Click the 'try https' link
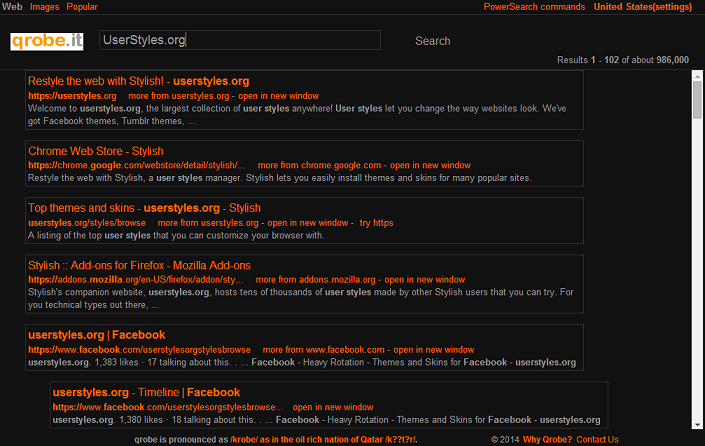Viewport: 705px width, 446px height. tap(376, 223)
